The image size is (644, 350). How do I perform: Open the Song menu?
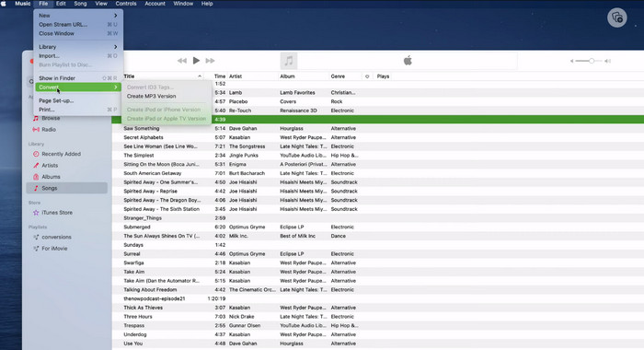[x=80, y=4]
